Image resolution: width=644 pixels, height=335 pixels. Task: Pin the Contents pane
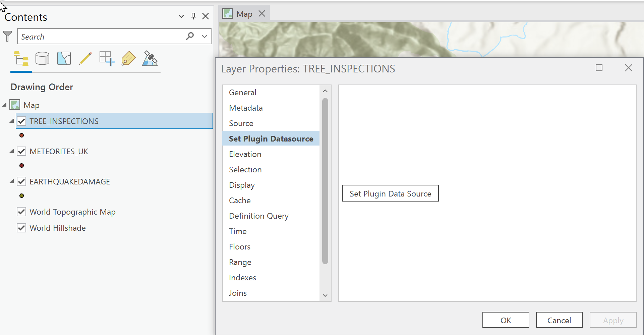193,16
